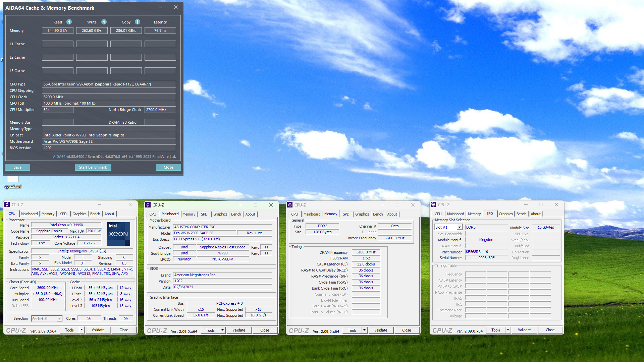Viewport: 644px width, 362px height.
Task: Click DRAM Frequency 3100.0 MHz value
Action: point(366,252)
